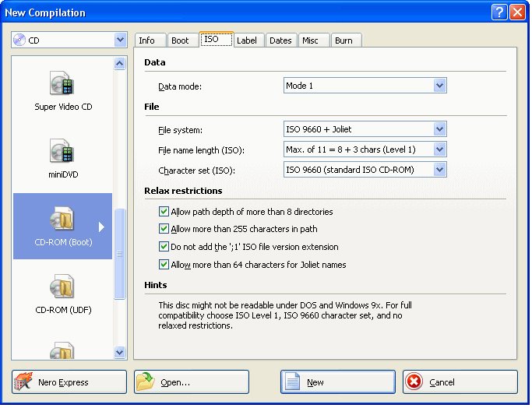Viewport: 532px width, 408px height.
Task: Click the 'Hints' heading text
Action: click(155, 285)
